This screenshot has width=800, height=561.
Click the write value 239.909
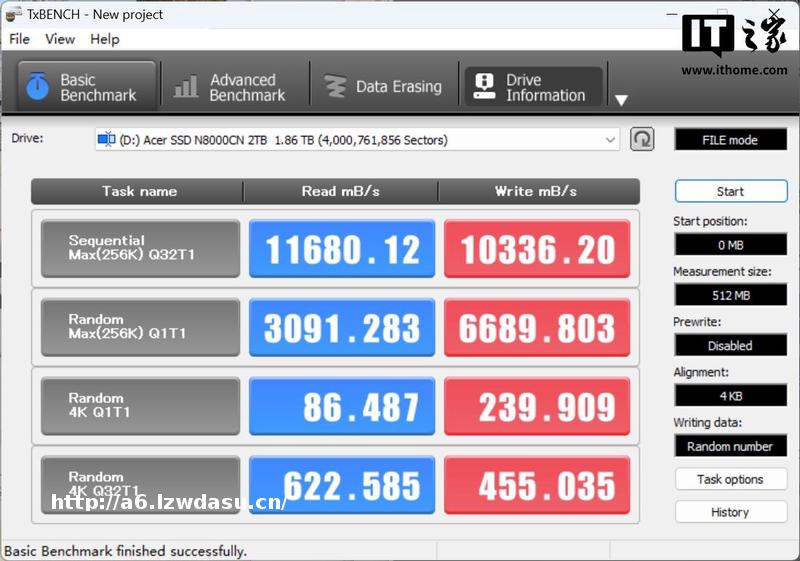click(537, 406)
